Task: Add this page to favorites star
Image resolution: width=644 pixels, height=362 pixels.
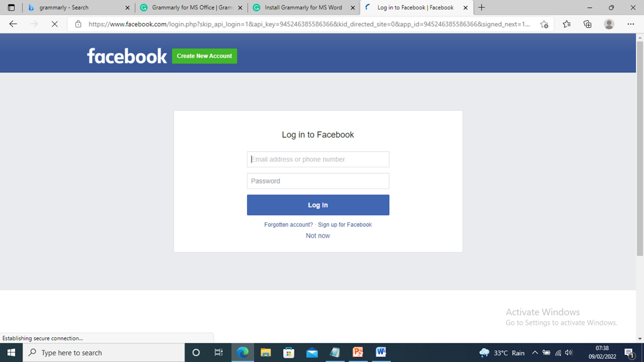Action: [x=544, y=24]
